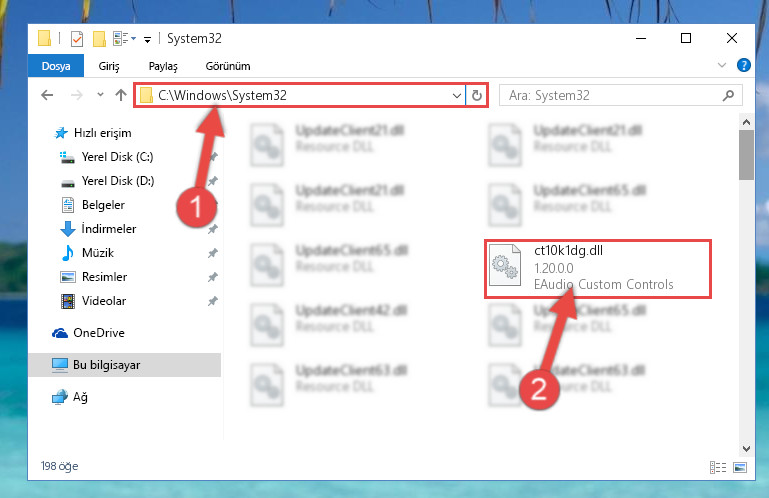Click the search magnifier icon
Screen dimensions: 769x498
click(728, 95)
